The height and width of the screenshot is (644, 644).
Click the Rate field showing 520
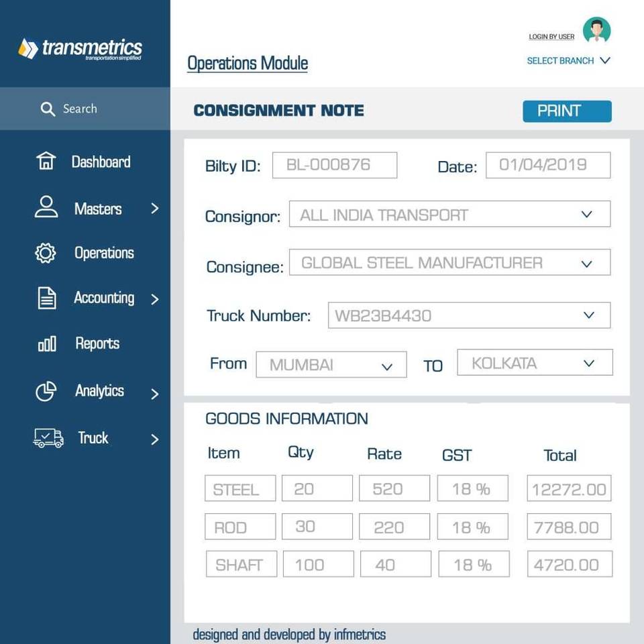[x=394, y=488]
